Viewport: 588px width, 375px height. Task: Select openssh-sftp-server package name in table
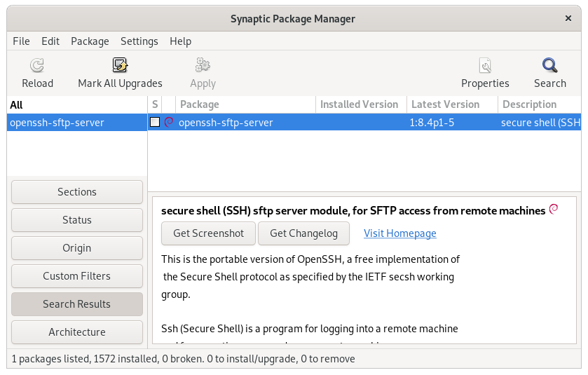click(226, 123)
